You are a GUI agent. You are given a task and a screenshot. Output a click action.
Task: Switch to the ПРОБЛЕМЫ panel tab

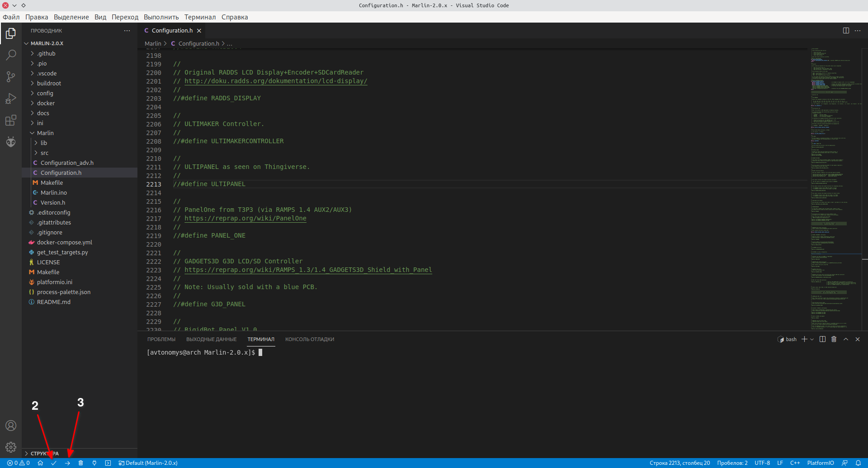161,339
